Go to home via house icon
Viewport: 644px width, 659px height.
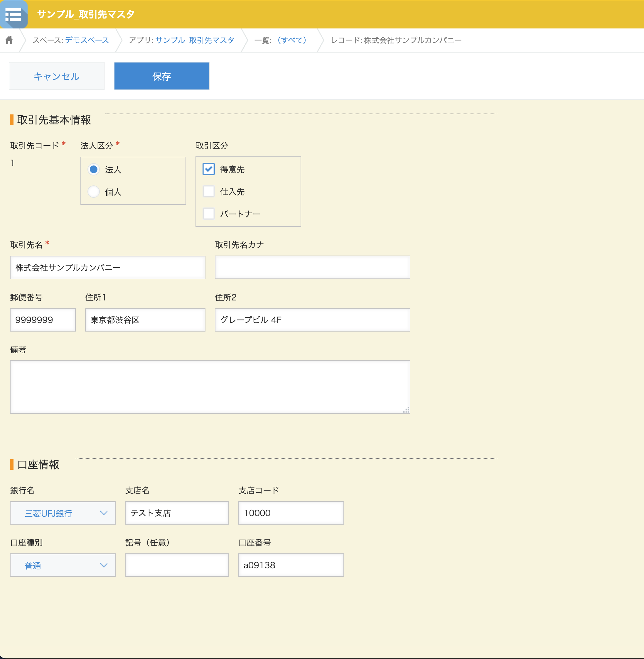tap(9, 40)
